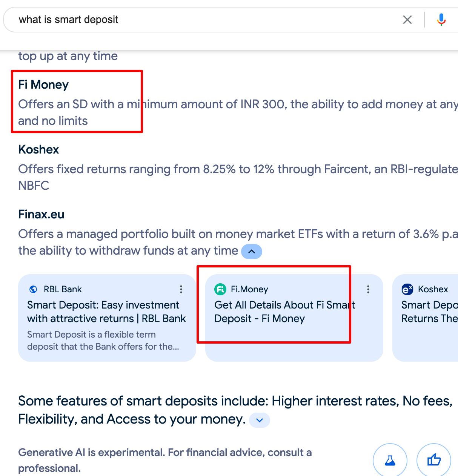Select the Finax.eu heading
Image resolution: width=458 pixels, height=476 pixels.
[41, 214]
